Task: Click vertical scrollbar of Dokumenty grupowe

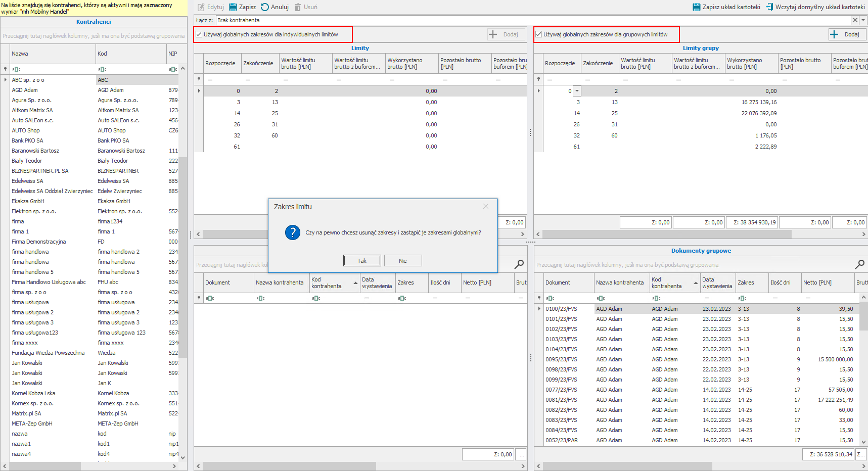Action: (x=863, y=316)
